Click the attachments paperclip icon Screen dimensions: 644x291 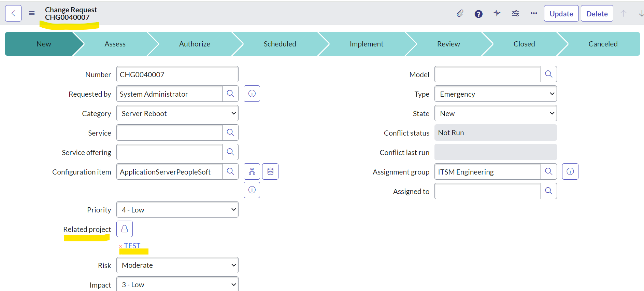tap(460, 14)
